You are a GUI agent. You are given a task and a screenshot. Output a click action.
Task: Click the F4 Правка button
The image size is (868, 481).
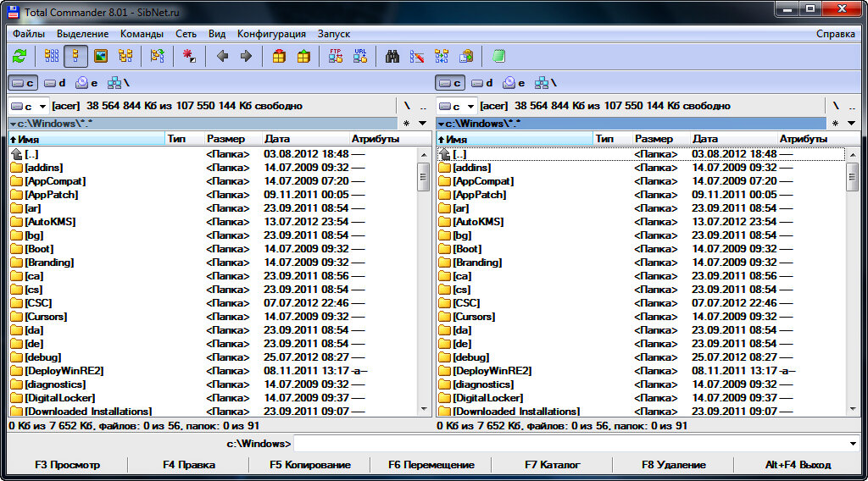click(189, 465)
